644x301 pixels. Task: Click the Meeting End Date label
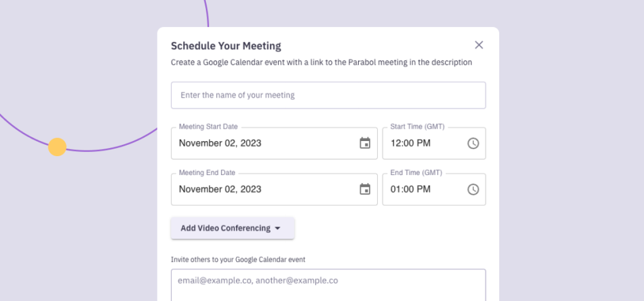point(207,173)
